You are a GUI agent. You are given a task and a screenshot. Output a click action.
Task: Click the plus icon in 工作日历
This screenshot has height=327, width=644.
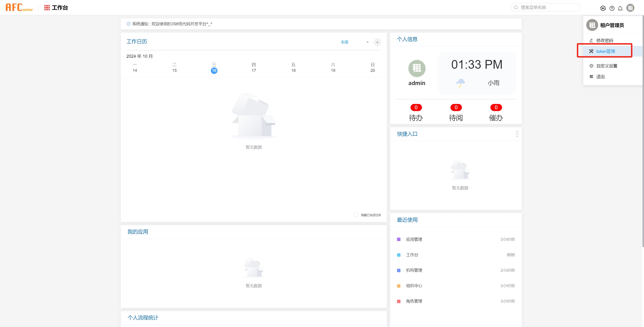pos(377,42)
